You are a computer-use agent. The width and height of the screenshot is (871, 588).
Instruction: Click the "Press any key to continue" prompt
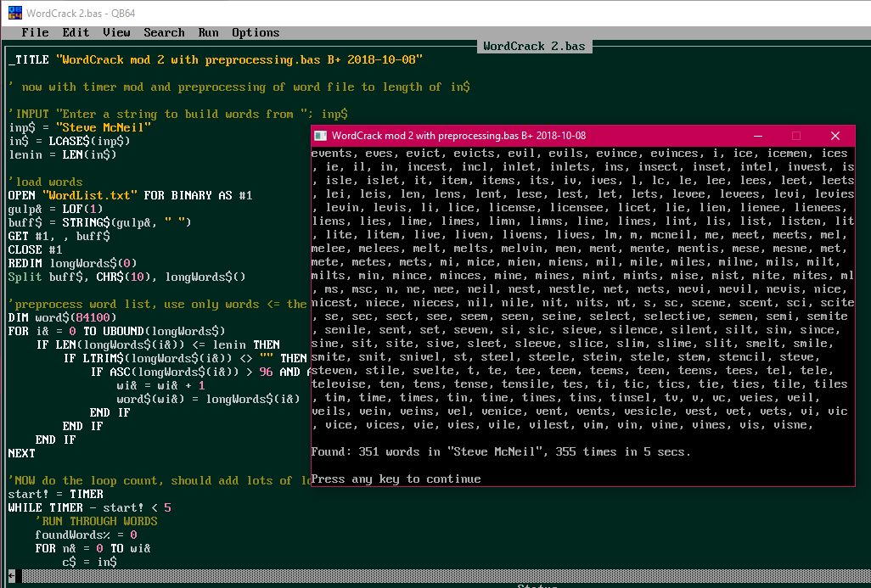click(x=396, y=479)
